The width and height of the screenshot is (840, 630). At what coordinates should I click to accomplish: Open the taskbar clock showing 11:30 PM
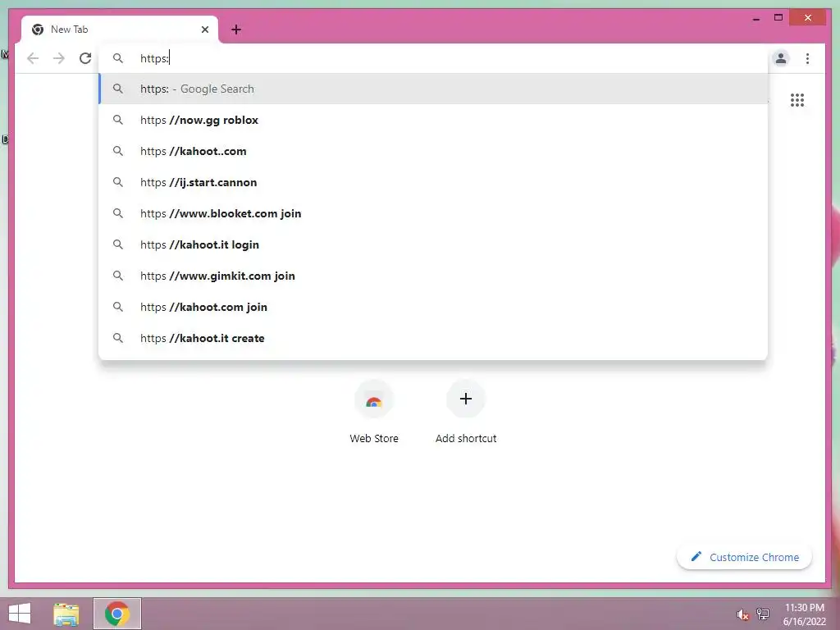point(804,614)
